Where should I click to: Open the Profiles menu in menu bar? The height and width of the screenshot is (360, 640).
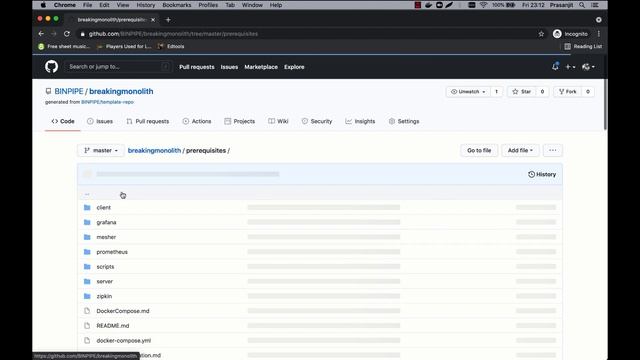tap(208, 5)
